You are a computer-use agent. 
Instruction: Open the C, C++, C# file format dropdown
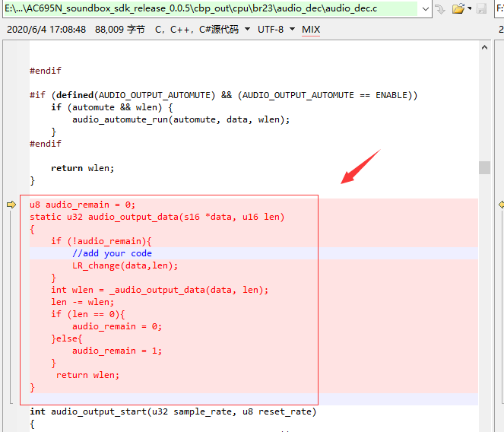pos(247,29)
